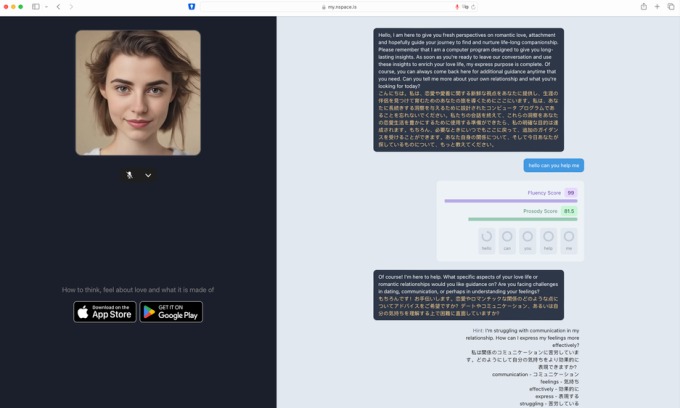680x408 pixels.
Task: Open the Bitwarden extension icon in toolbar
Action: click(192, 7)
